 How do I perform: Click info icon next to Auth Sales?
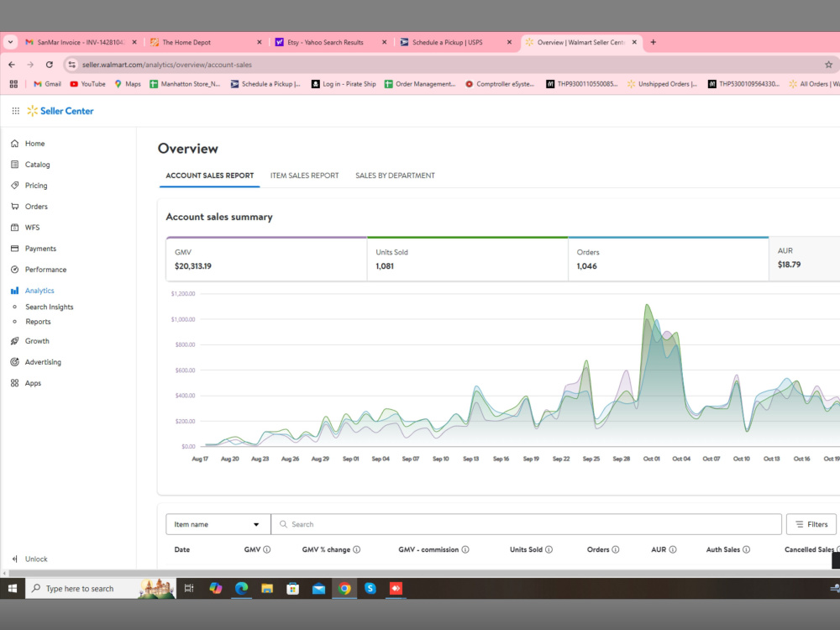click(x=746, y=549)
